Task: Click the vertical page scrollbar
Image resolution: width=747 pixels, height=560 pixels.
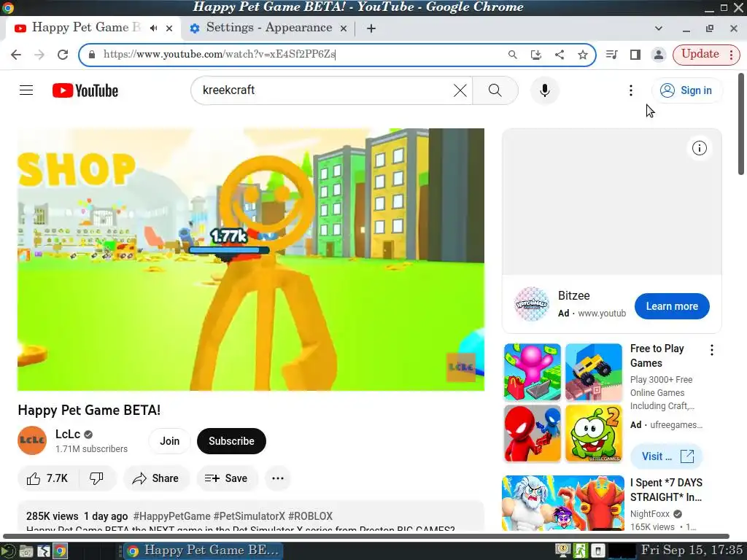Action: coord(741,124)
